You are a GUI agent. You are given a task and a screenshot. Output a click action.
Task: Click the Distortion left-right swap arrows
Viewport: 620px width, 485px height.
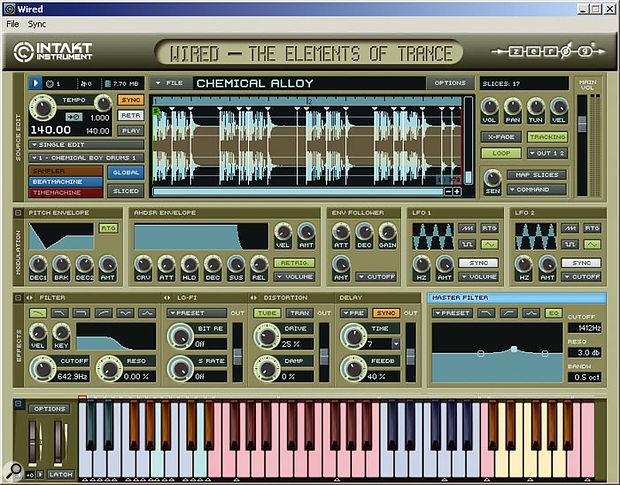(x=253, y=298)
